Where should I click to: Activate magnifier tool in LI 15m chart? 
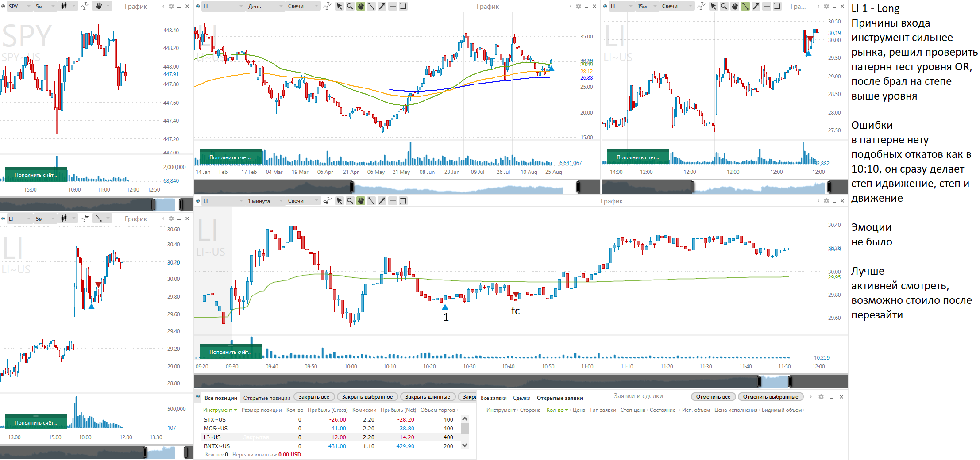(724, 6)
